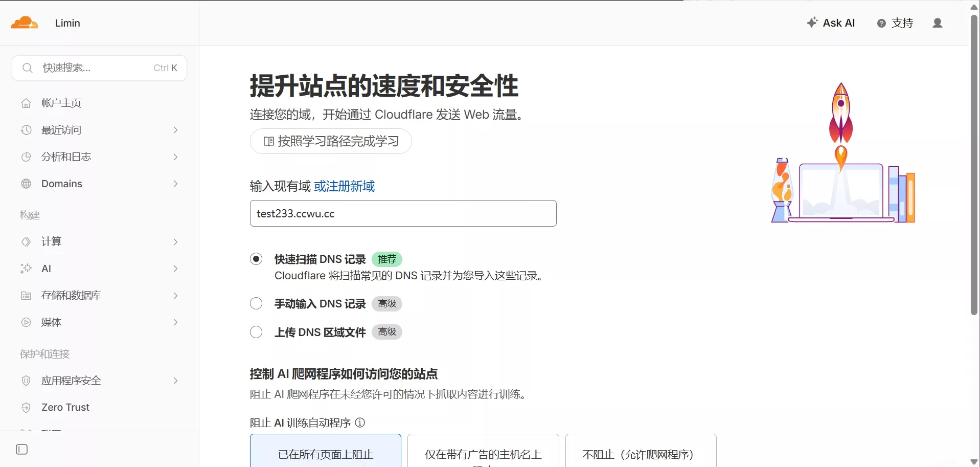Image resolution: width=980 pixels, height=467 pixels.
Task: Click the 快速搜索 search box
Action: 100,68
